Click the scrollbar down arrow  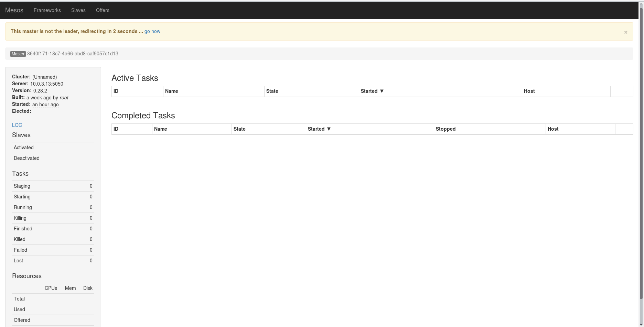pos(641,324)
